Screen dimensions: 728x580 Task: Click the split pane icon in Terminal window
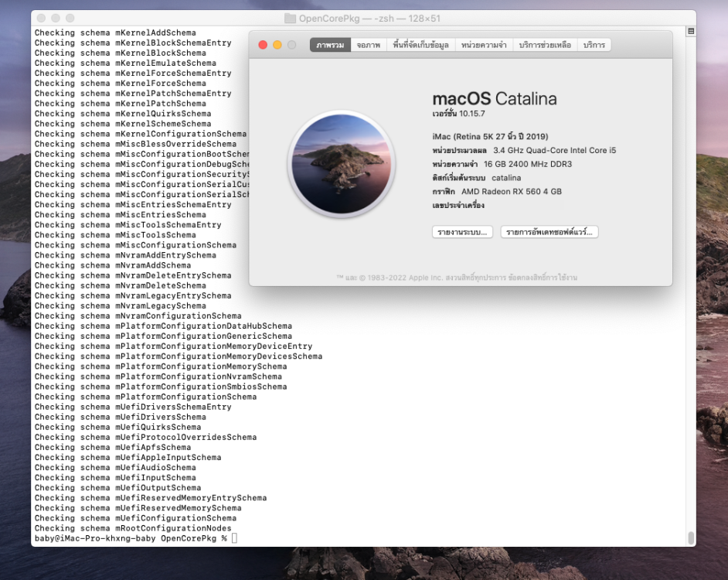[691, 31]
